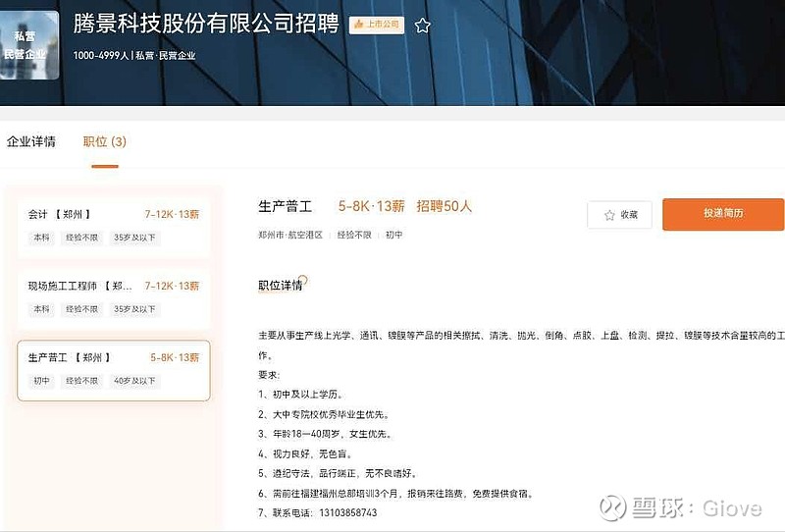Click the 1000-4999人 company size text
Image resolution: width=785 pixels, height=532 pixels.
pos(101,56)
